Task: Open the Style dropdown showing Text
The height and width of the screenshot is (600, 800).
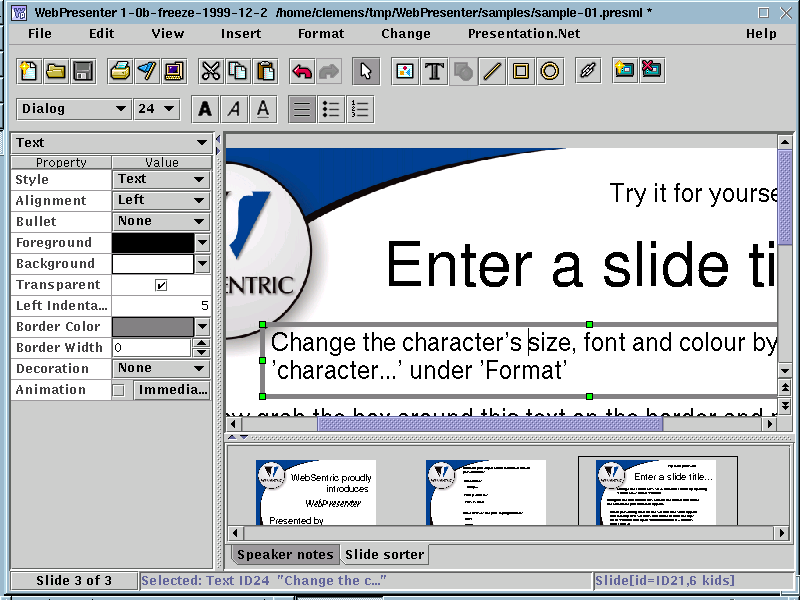Action: tap(161, 179)
